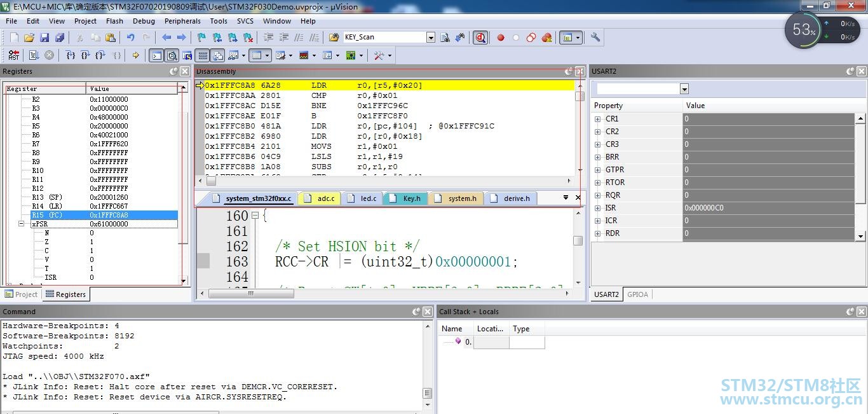Expand the ISR property row

pyautogui.click(x=597, y=208)
